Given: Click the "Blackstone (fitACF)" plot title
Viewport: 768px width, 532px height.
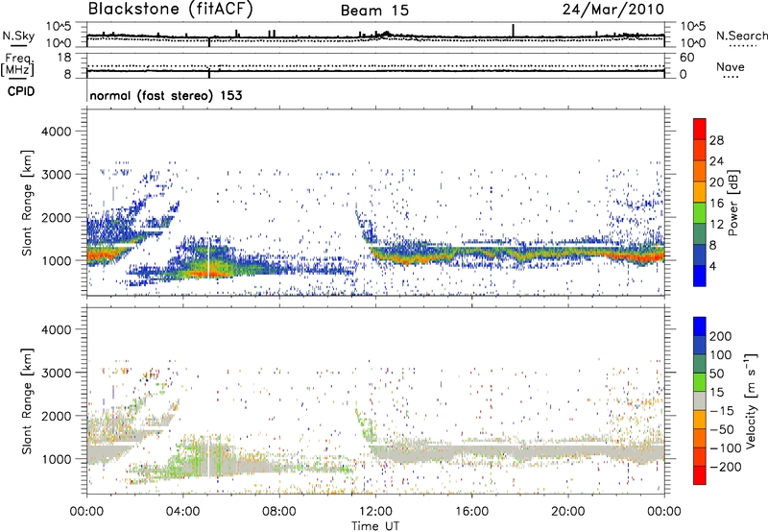Looking at the screenshot, I should coord(170,10).
